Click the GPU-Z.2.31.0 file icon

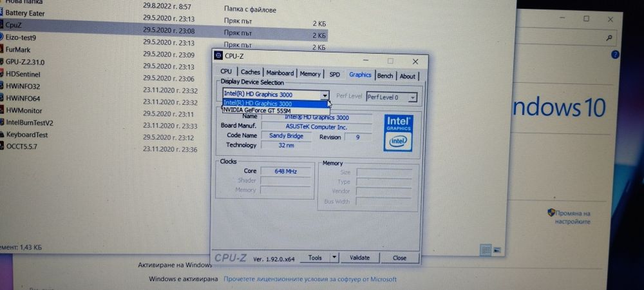2,62
